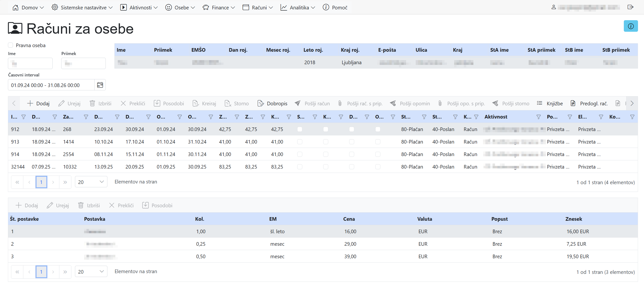The image size is (644, 283).
Task: Click Dodaj plus icon in invoice toolbar
Action: (30, 103)
